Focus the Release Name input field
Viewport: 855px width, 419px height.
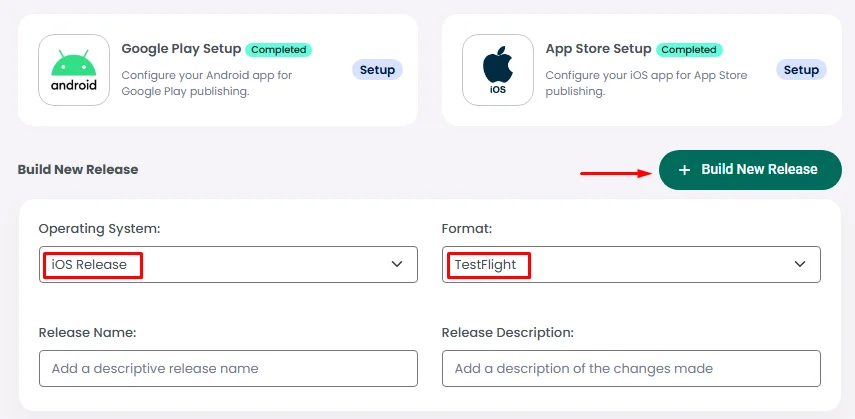pyautogui.click(x=228, y=368)
